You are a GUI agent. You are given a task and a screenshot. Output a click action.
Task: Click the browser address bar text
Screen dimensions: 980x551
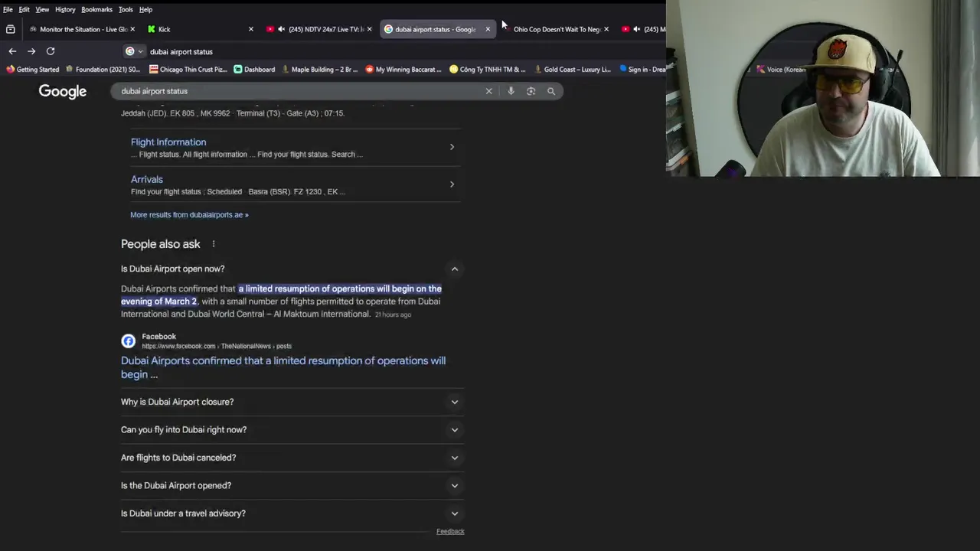(181, 51)
